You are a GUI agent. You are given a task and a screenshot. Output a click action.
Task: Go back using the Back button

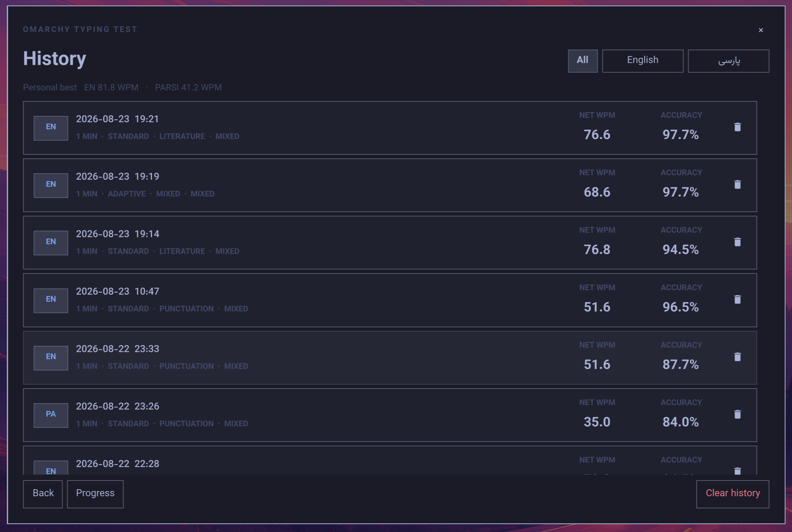(x=43, y=493)
